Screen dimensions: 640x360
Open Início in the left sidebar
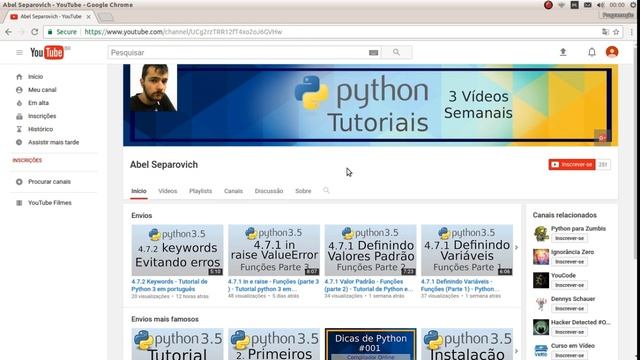point(36,77)
